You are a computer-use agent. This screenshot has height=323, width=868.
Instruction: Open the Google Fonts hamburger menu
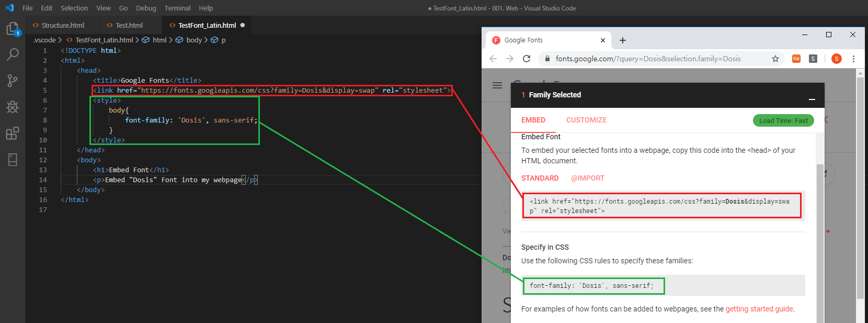coord(497,85)
